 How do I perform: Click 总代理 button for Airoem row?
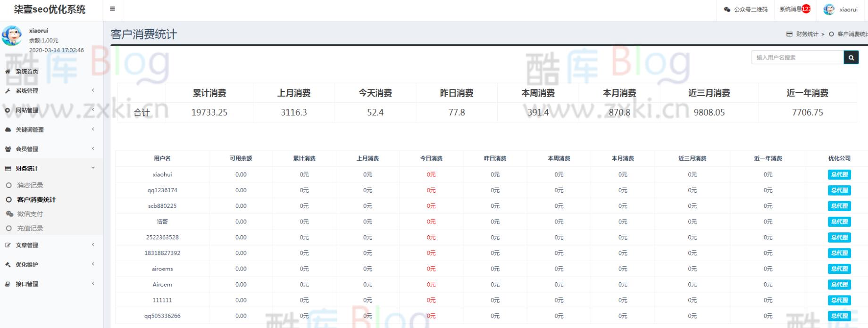coord(839,285)
